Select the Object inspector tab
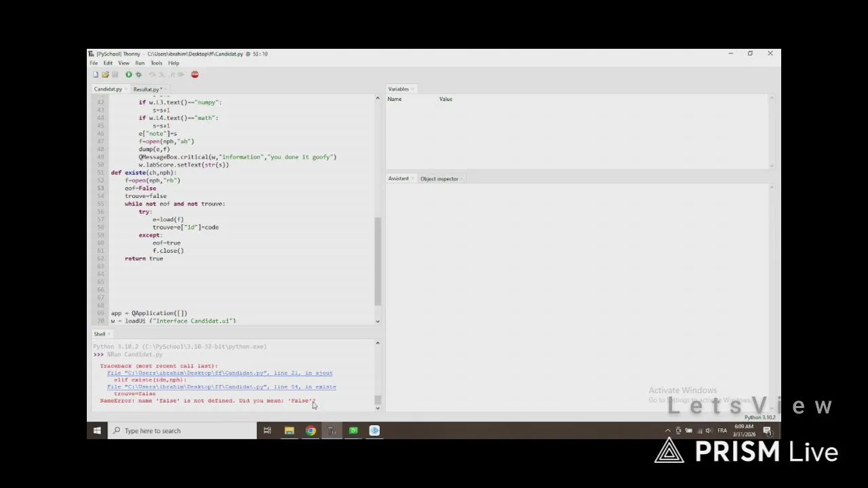 pyautogui.click(x=439, y=179)
